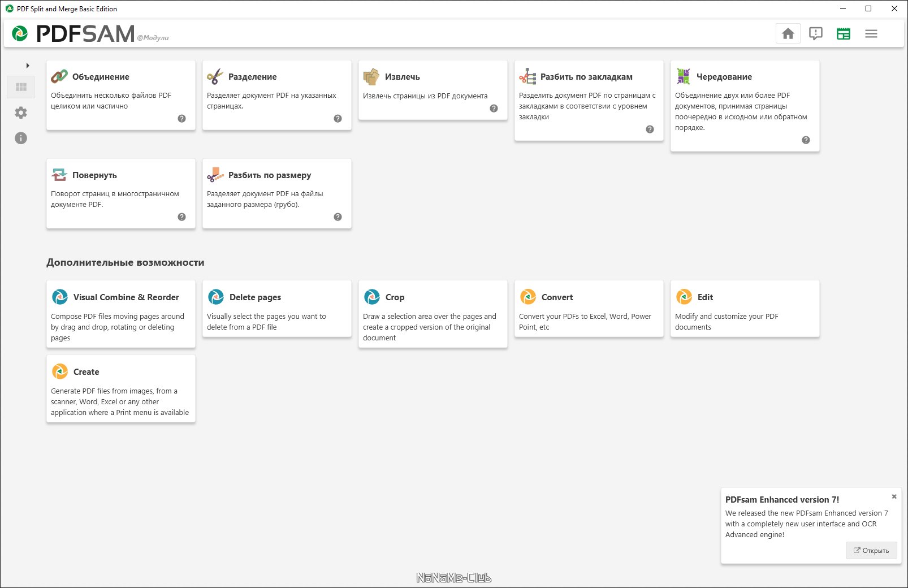Screen dimensions: 908x588
Task: Show help for Извлечь module
Action: (494, 109)
